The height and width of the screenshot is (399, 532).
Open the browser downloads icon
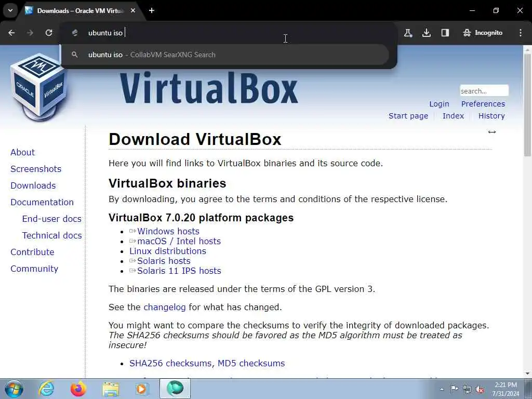(x=427, y=33)
